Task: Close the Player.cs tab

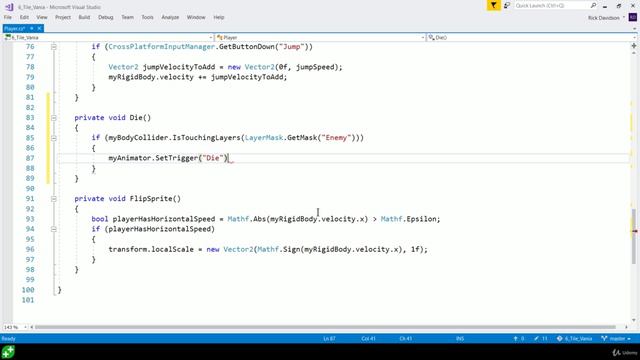Action: [39, 28]
